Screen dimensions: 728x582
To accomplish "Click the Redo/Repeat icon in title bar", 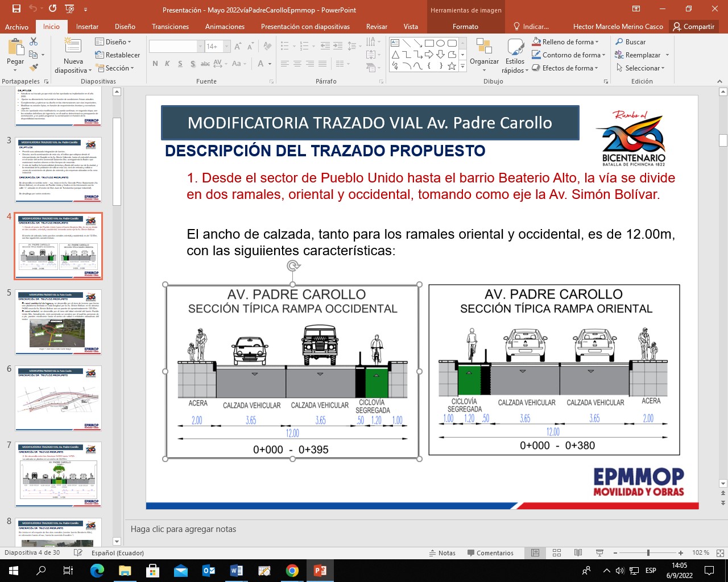I will 52,9.
